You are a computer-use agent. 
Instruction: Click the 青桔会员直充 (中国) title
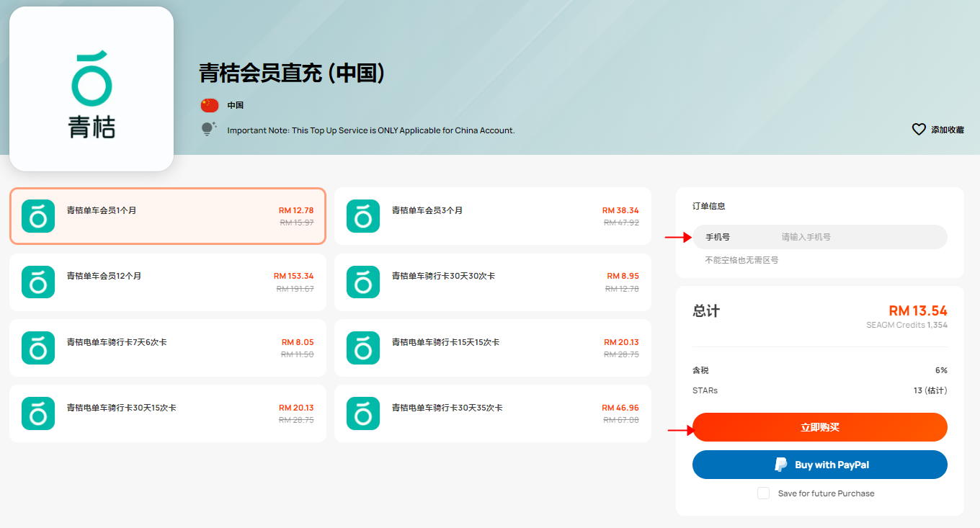click(x=293, y=73)
